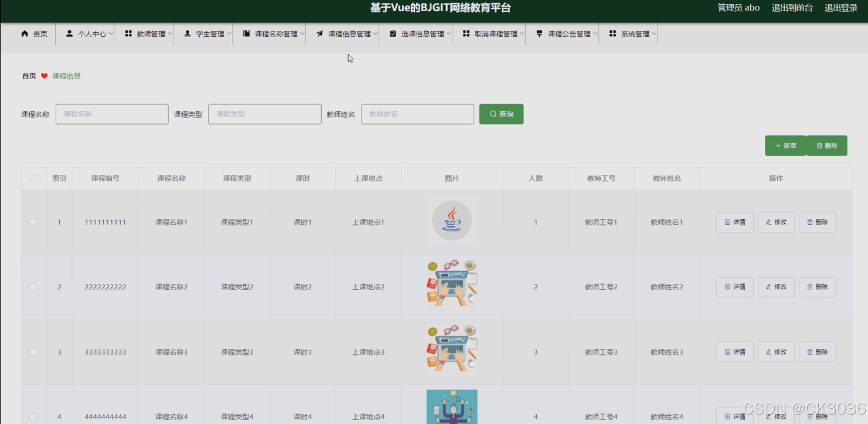Click the user icon beside 学生管理
The image size is (868, 424).
(188, 34)
